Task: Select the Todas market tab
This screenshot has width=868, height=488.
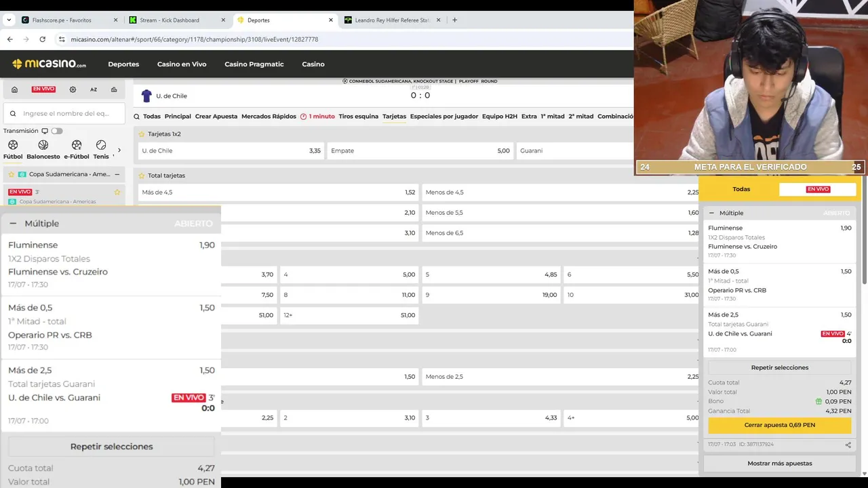Action: (x=152, y=117)
